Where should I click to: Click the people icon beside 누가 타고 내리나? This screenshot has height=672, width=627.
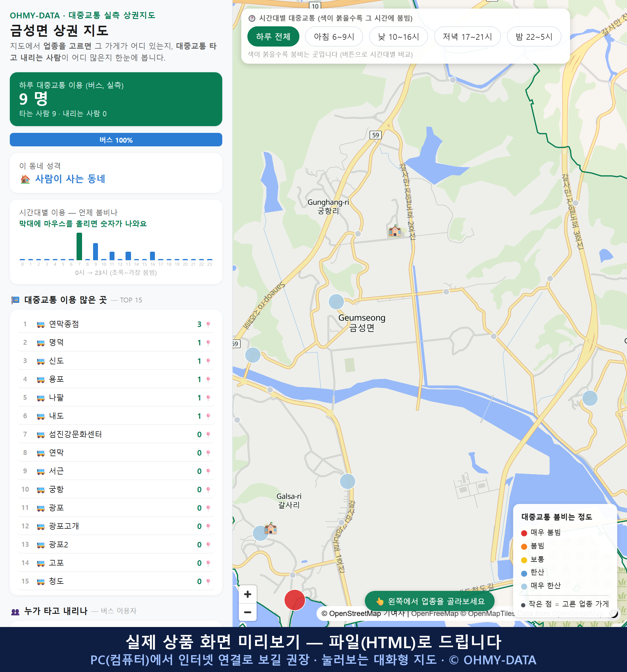tap(15, 611)
